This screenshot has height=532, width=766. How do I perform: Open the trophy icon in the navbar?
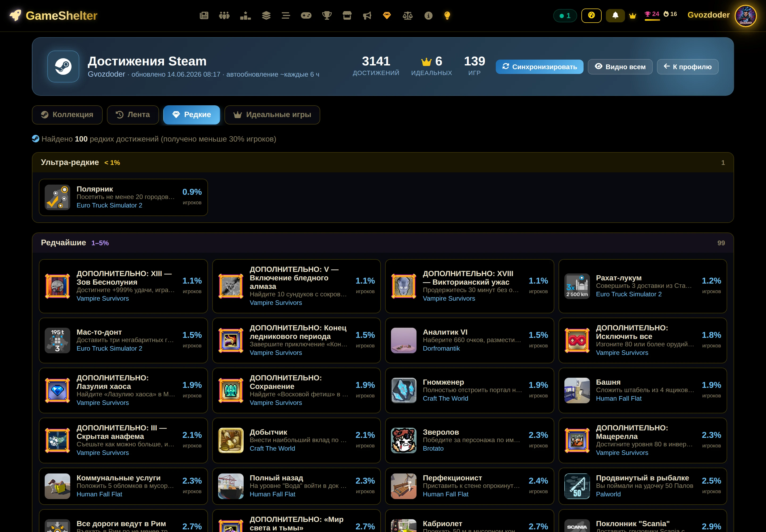coord(327,15)
